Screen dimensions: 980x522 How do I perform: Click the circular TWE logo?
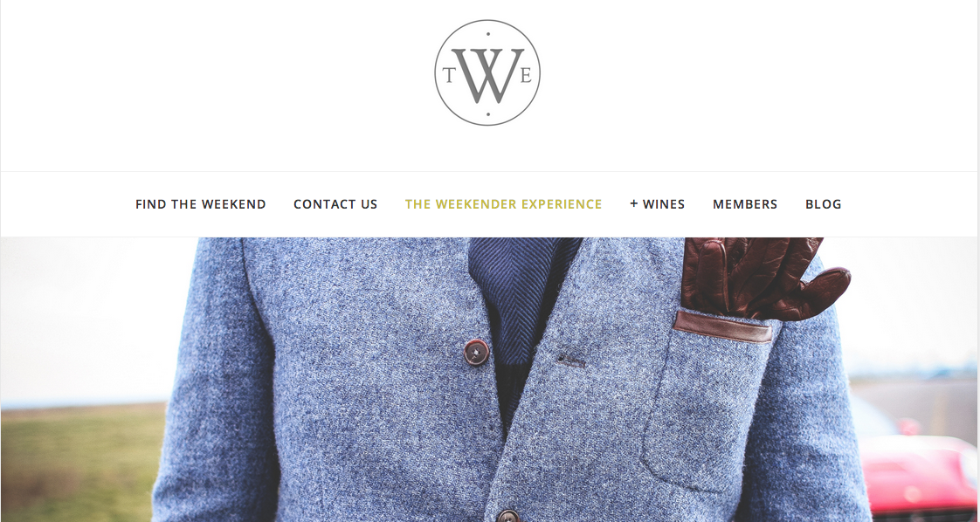click(x=487, y=72)
